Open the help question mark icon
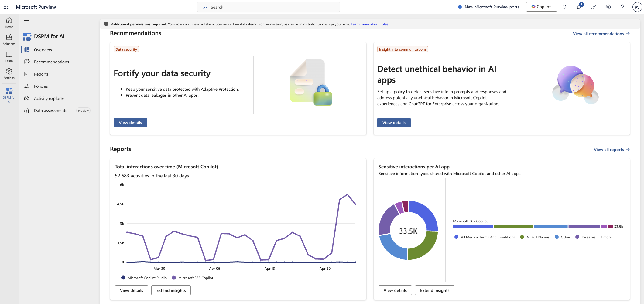This screenshot has height=304, width=644. [x=622, y=7]
